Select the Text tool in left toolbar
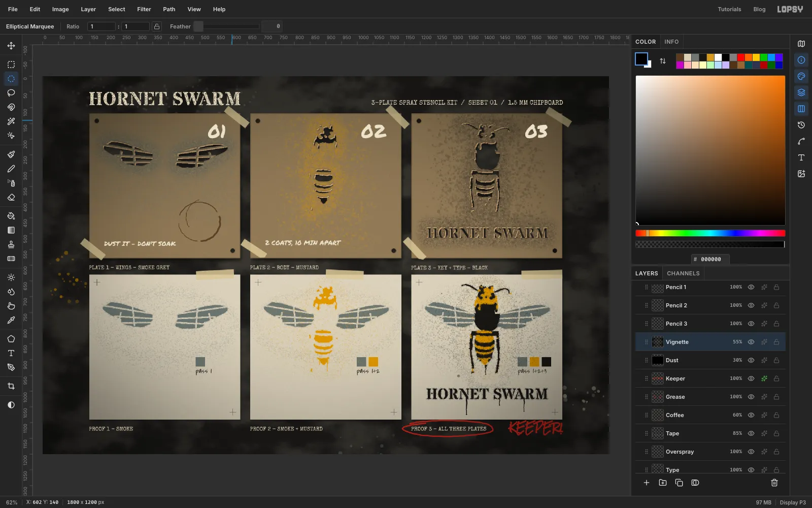812x508 pixels. [11, 353]
